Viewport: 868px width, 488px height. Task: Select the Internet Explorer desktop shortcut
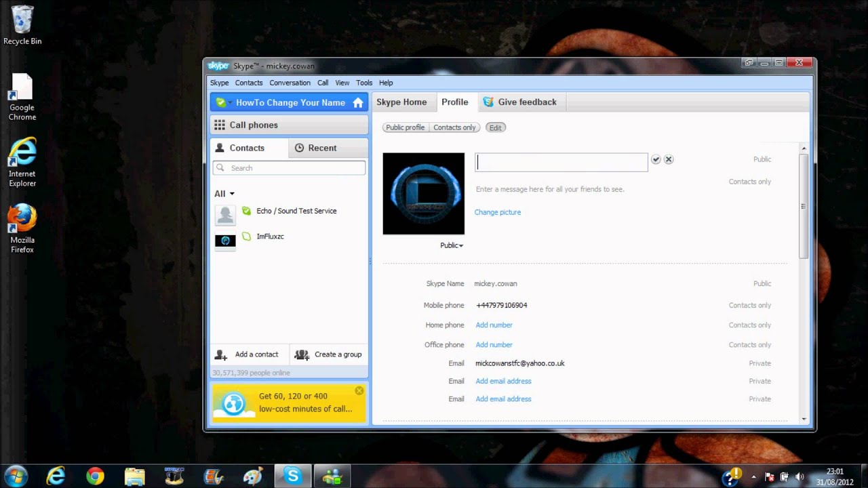(x=22, y=163)
